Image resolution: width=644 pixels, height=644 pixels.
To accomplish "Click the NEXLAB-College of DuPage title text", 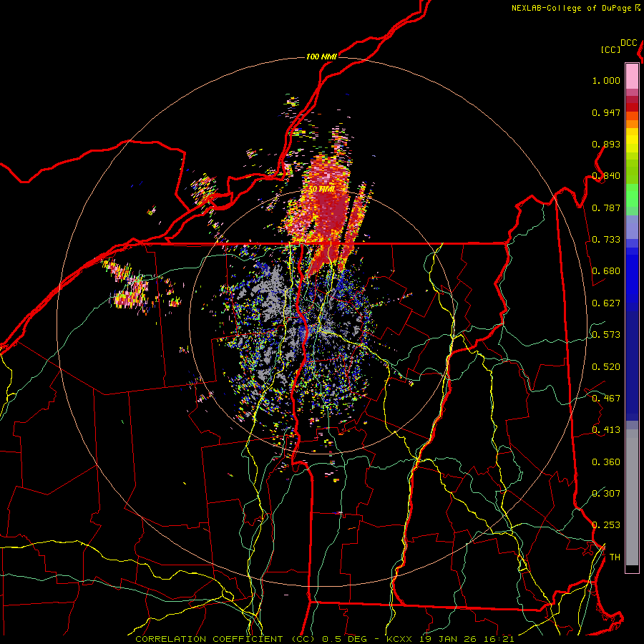I will tap(571, 8).
